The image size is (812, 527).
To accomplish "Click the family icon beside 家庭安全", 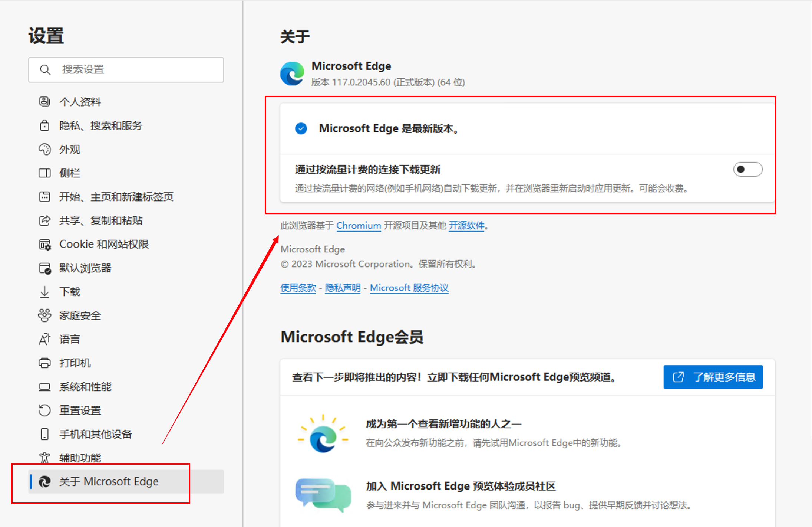I will [44, 315].
